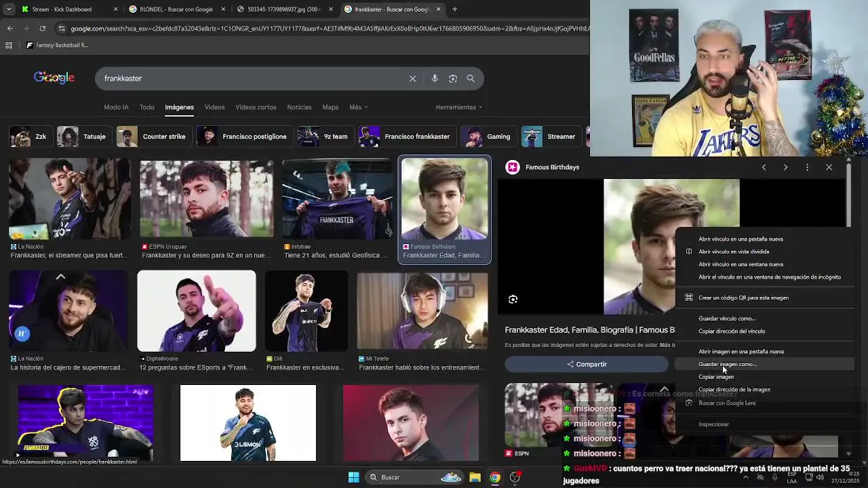
Task: Close the Kick Dashboard tab
Action: (116, 9)
